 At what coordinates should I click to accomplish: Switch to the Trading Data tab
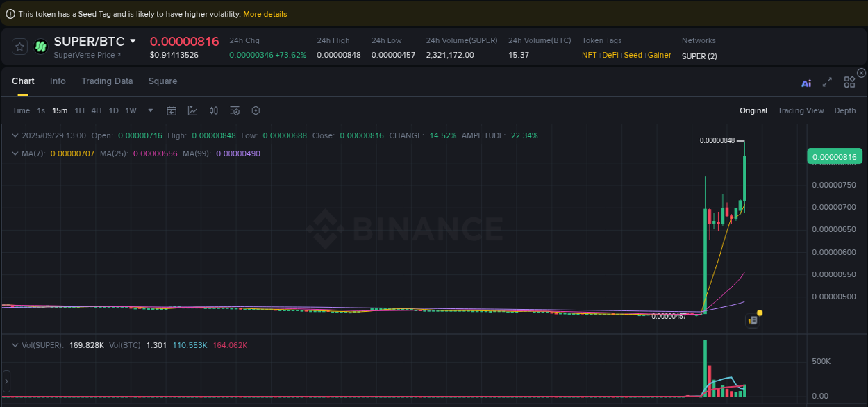[107, 81]
